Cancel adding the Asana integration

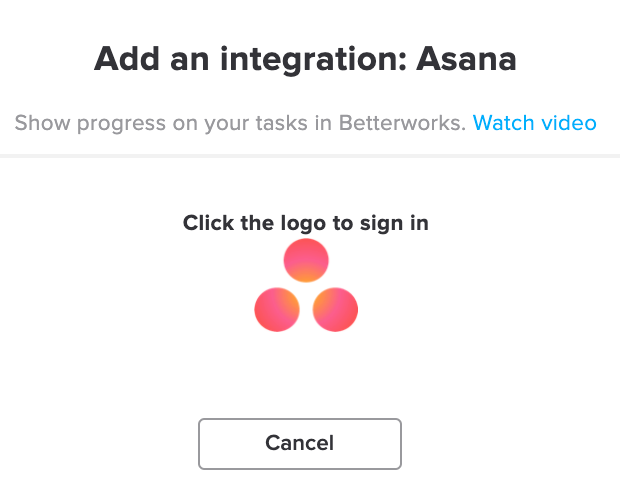pyautogui.click(x=300, y=444)
